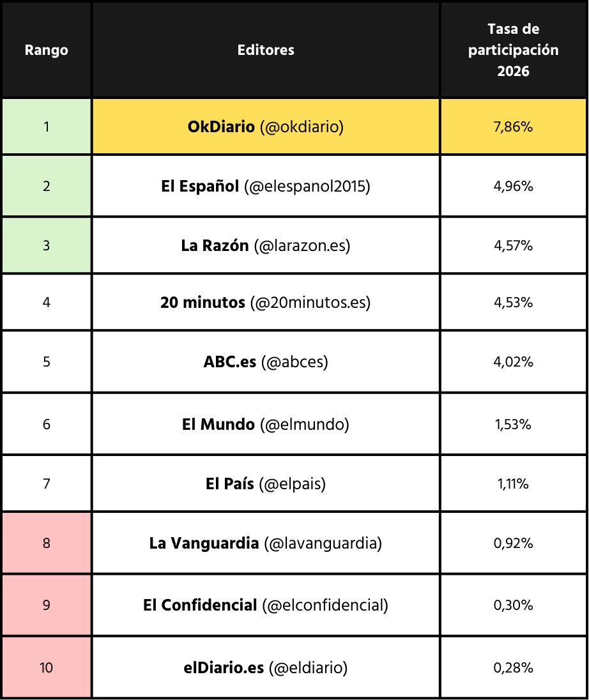Select El Confidencial (@elconfidencial) cell
Image resolution: width=589 pixels, height=700 pixels.
tap(266, 605)
